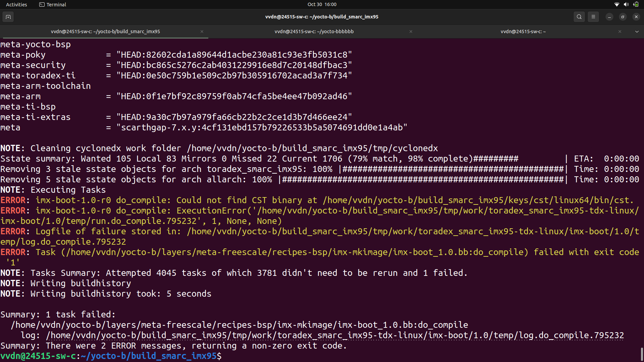Click the terminal search icon
This screenshot has width=644, height=362.
point(579,17)
